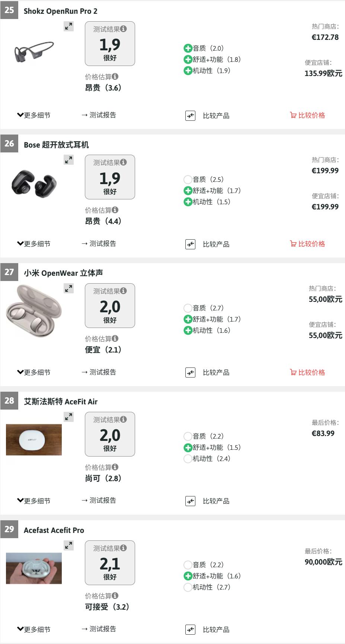The height and width of the screenshot is (644, 345).
Task: Expand 更多细节 for Shokz OpenRun Pro 2
Action: click(x=33, y=115)
